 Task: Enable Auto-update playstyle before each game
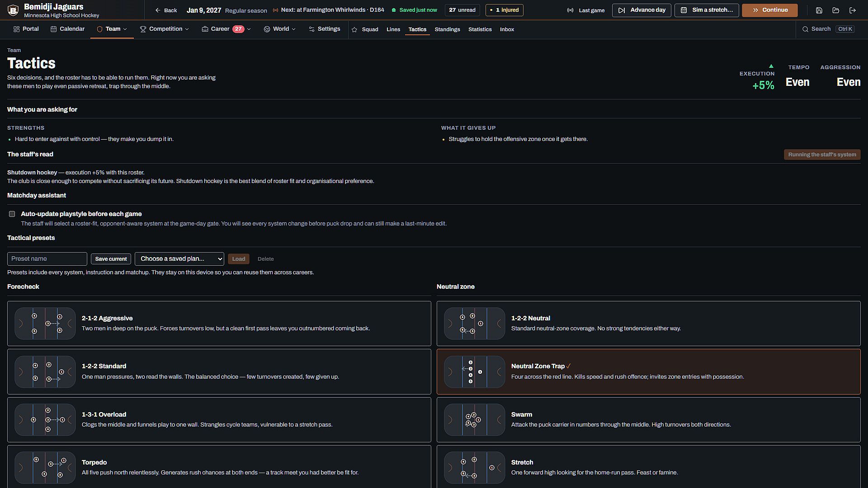click(12, 214)
